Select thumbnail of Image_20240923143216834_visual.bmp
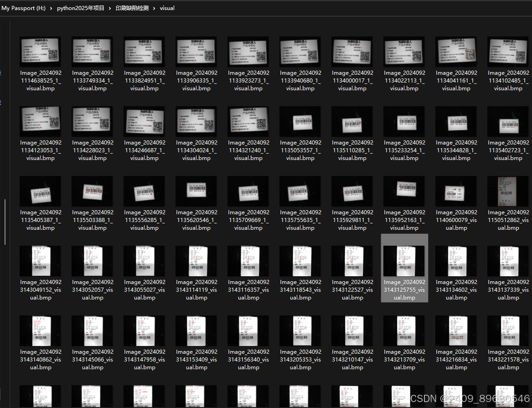Image resolution: width=532 pixels, height=408 pixels. [x=456, y=331]
